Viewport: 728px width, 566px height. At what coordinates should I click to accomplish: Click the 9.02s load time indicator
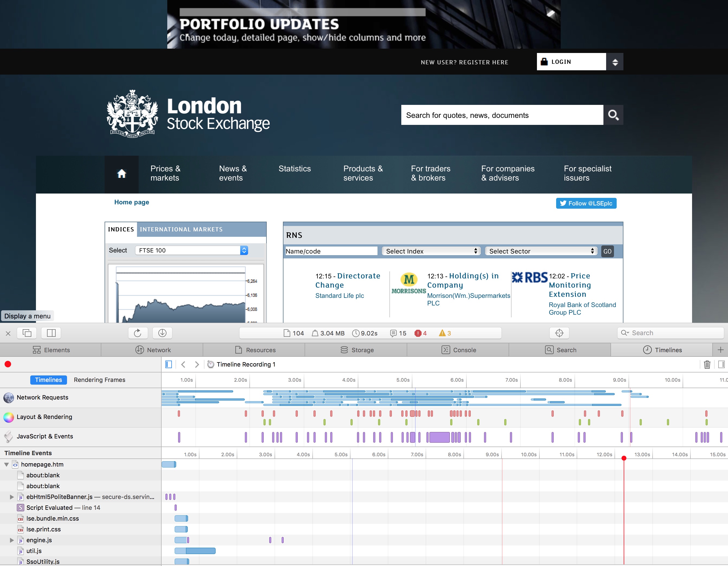tap(365, 333)
